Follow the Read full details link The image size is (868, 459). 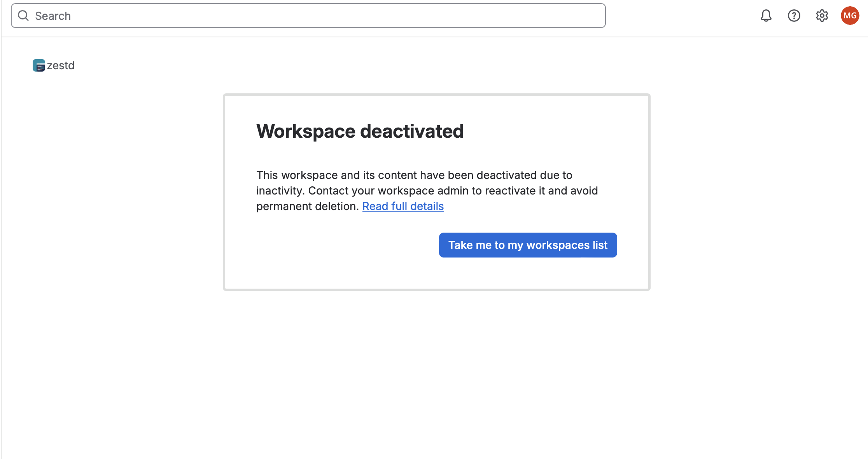[403, 206]
